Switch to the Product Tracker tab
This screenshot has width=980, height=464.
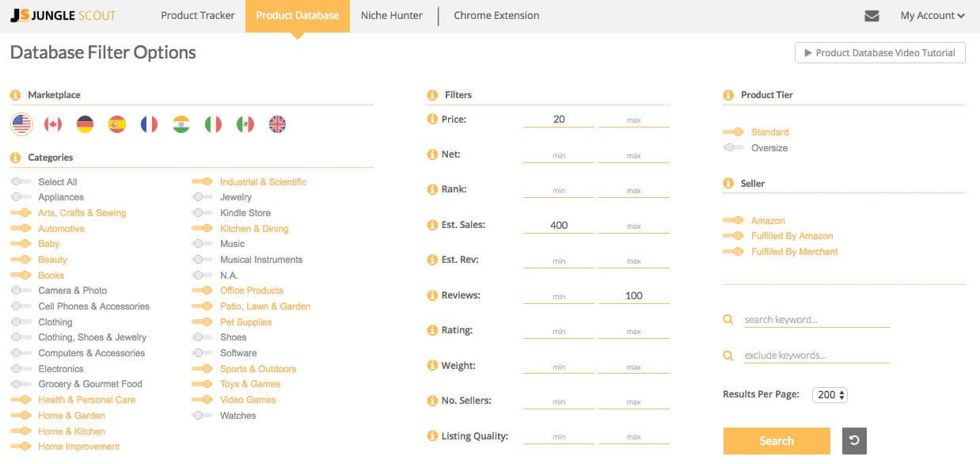pyautogui.click(x=197, y=14)
